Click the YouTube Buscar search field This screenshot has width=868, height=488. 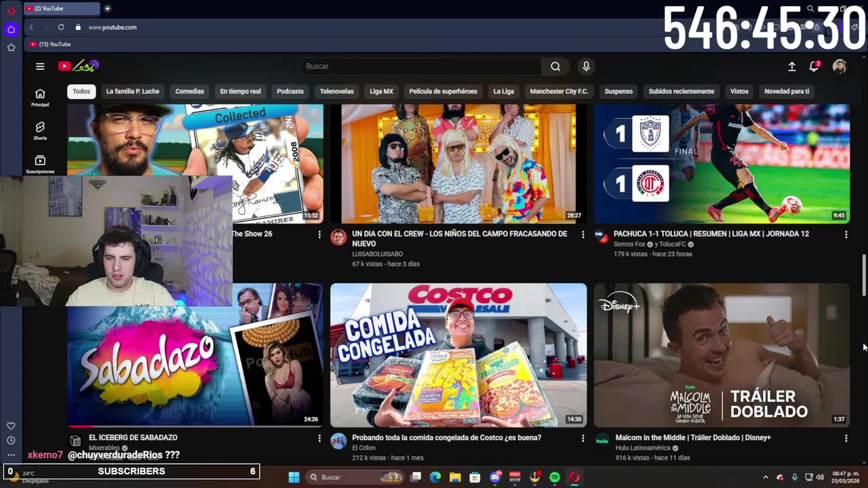click(x=420, y=66)
